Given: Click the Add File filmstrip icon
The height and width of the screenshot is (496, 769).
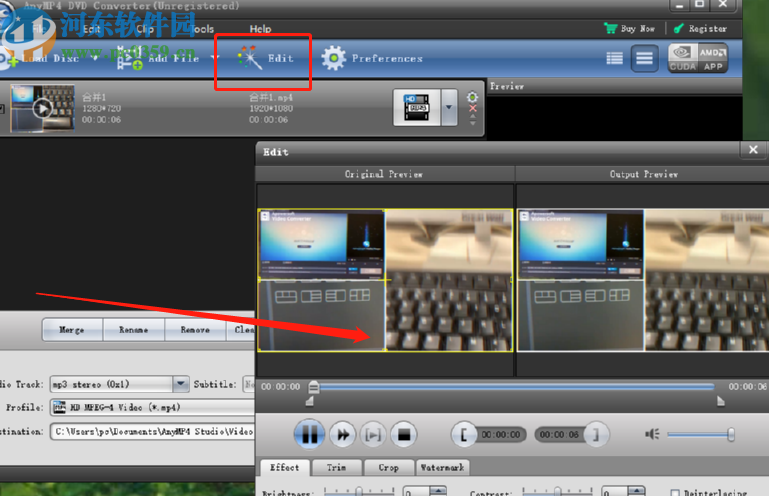Looking at the screenshot, I should point(129,58).
